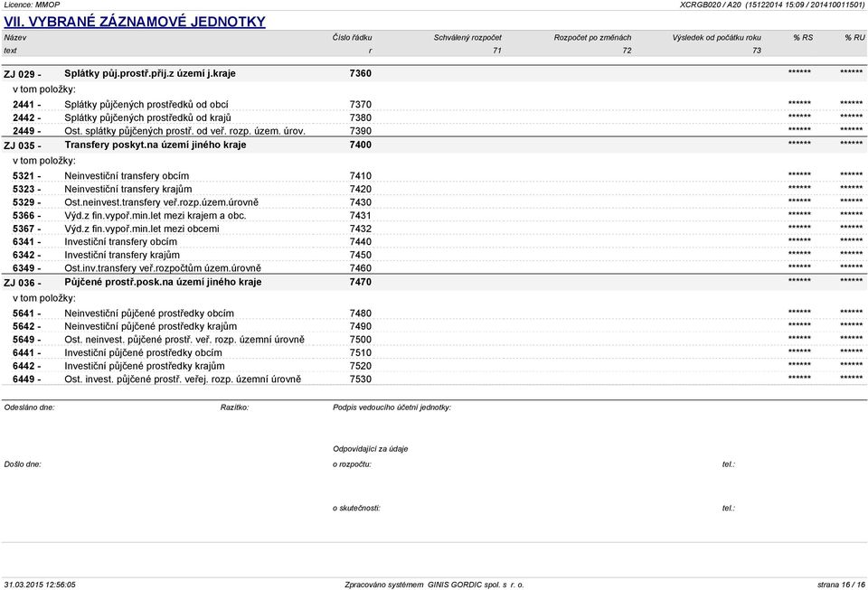The height and width of the screenshot is (590, 868).
Task: Click row number 7420
Action: pos(361,189)
